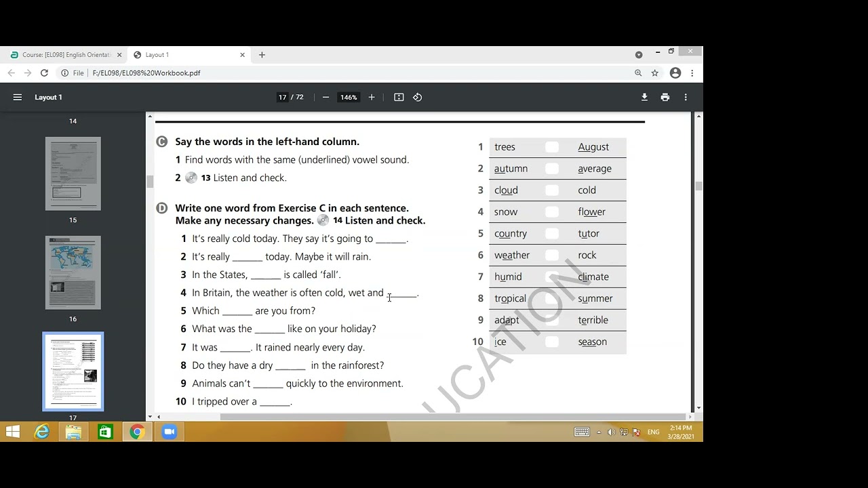Go back in browser history

[11, 73]
